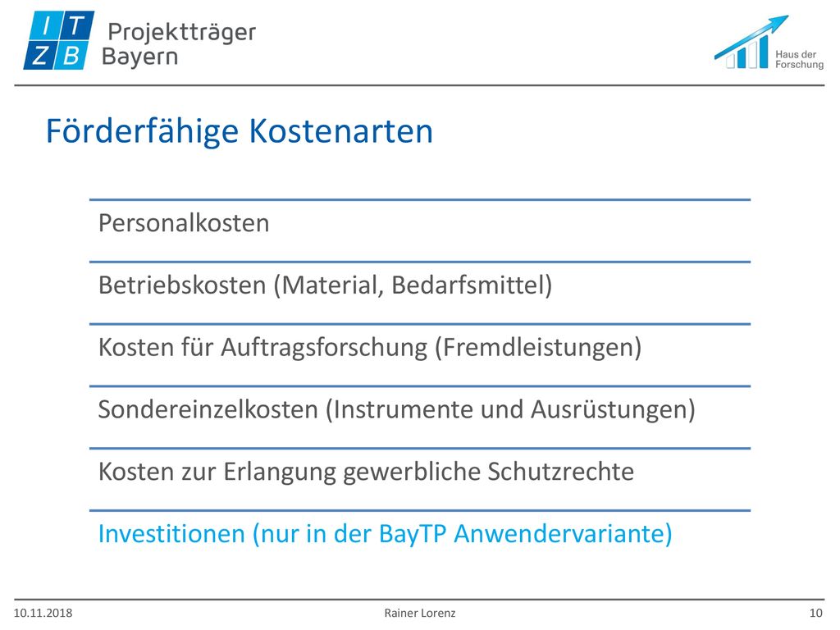Click the word Bayern in header

pyautogui.click(x=139, y=57)
